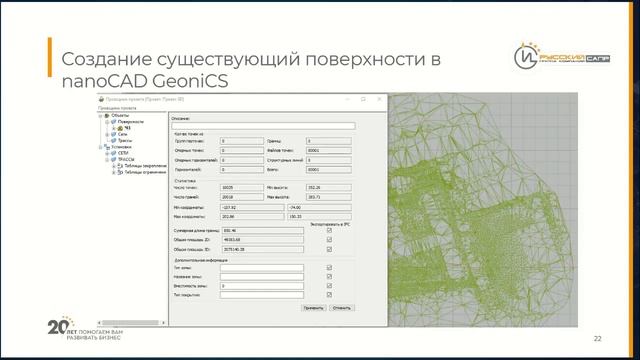The height and width of the screenshot is (360, 640).
Task: Expand the Таблицы ограничения node
Action: (114, 172)
